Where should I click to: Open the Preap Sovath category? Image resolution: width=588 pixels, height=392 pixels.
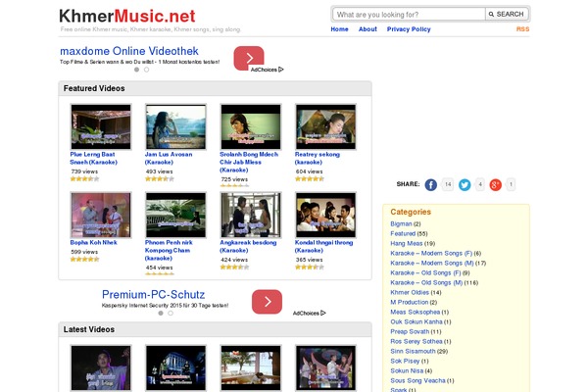coord(410,331)
